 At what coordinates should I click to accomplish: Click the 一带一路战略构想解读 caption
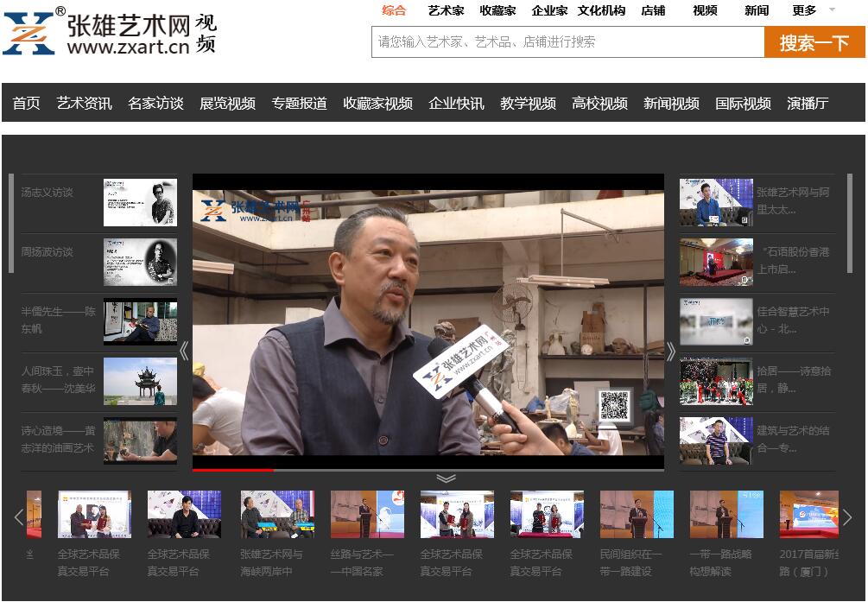[x=720, y=562]
